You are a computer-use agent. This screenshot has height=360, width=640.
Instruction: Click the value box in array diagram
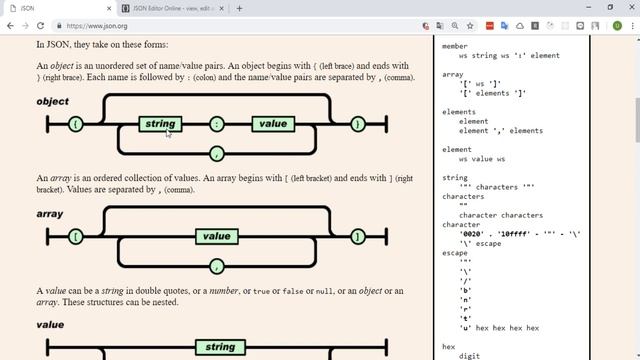[x=217, y=236]
